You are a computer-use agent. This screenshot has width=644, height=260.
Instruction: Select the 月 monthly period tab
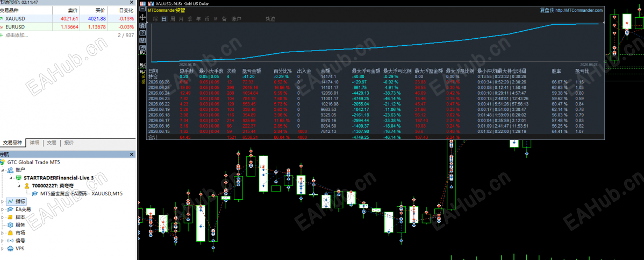(x=181, y=19)
